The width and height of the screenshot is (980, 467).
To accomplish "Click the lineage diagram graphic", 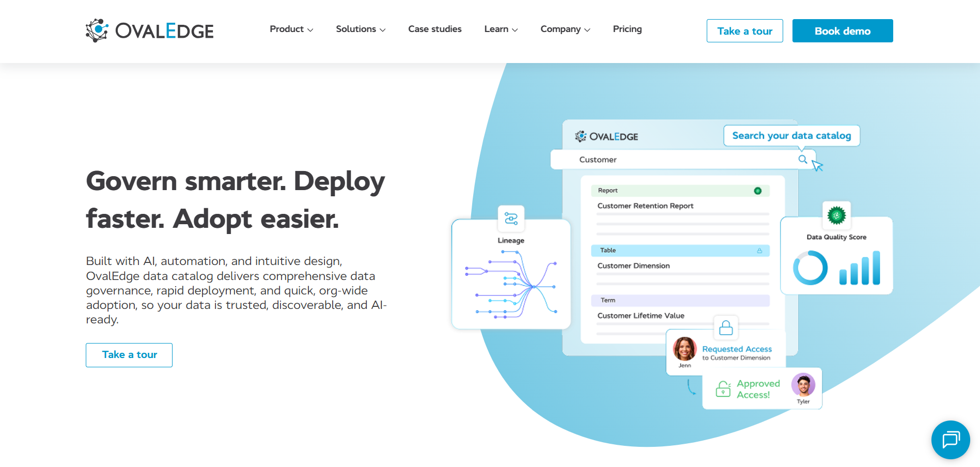I will coord(511,284).
